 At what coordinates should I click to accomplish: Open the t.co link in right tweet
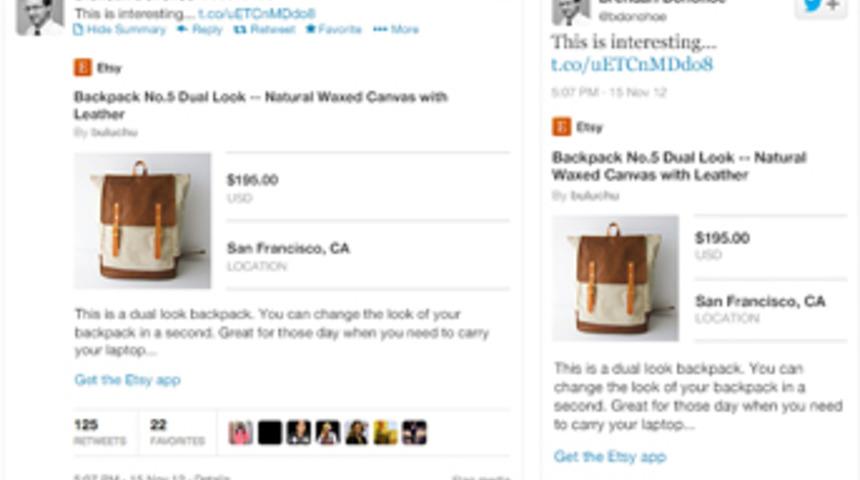point(632,65)
